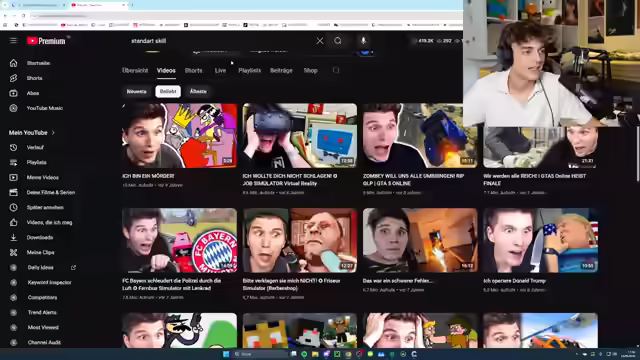The image size is (640, 360).
Task: Select the Videos channel tab
Action: pyautogui.click(x=166, y=70)
